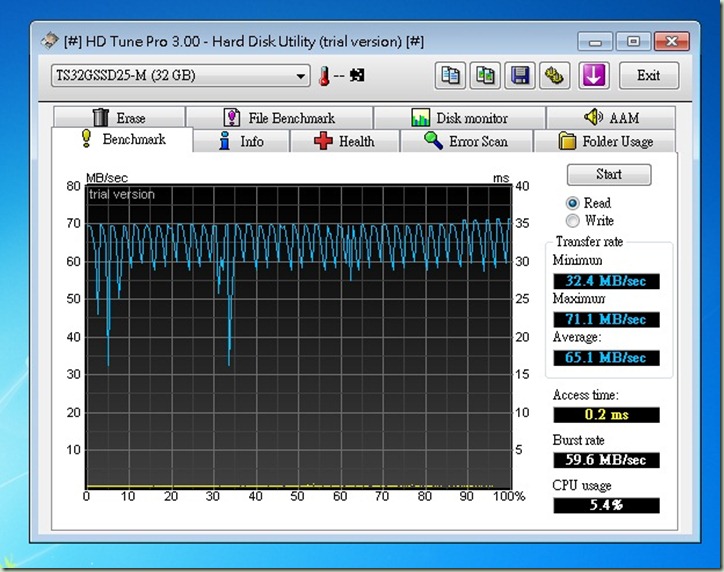The height and width of the screenshot is (572, 724).
Task: Select the Benchmark tab
Action: point(122,139)
